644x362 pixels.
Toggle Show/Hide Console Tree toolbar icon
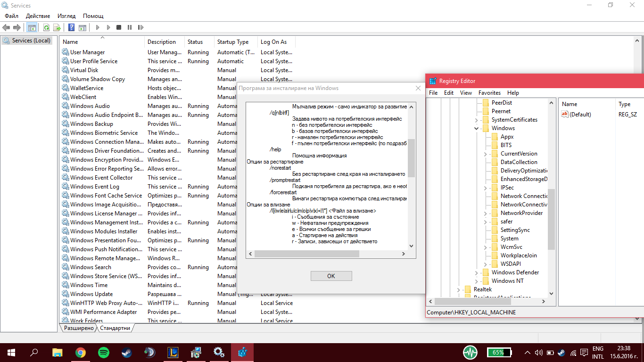point(32,28)
